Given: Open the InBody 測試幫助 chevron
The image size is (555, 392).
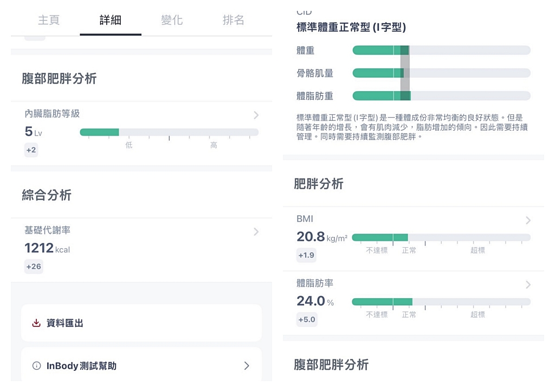Looking at the screenshot, I should [x=246, y=365].
